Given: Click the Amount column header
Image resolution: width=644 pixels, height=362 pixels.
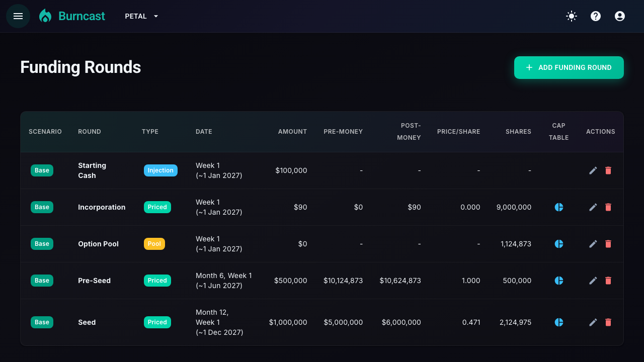Looking at the screenshot, I should click(x=292, y=132).
